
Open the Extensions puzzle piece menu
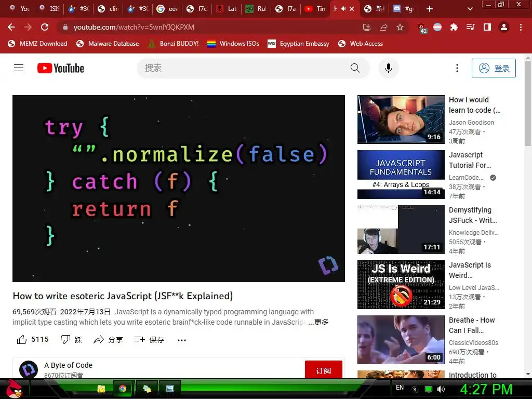(x=454, y=27)
